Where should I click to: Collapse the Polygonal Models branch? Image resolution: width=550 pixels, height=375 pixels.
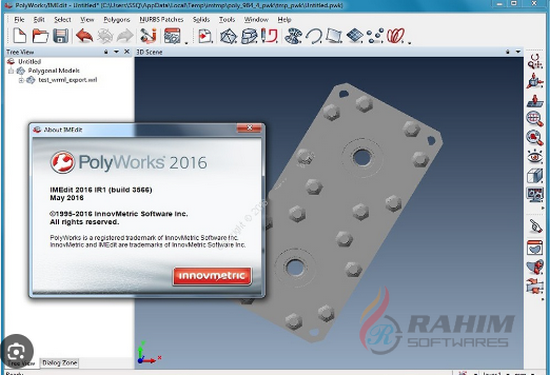(11, 71)
